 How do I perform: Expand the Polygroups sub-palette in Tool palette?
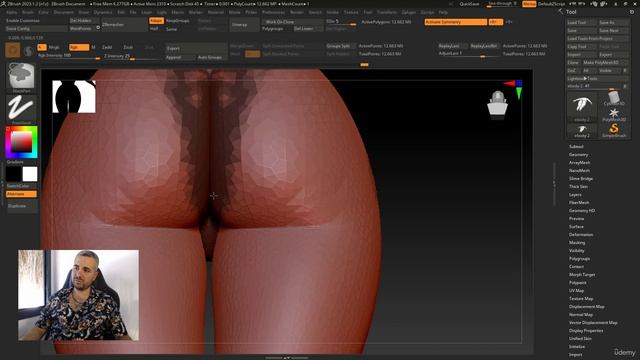click(x=579, y=259)
